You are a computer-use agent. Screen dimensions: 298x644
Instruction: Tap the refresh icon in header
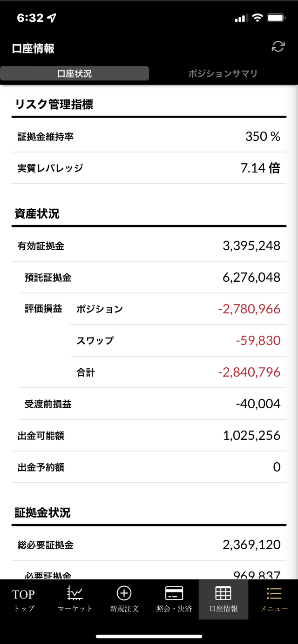[x=278, y=46]
